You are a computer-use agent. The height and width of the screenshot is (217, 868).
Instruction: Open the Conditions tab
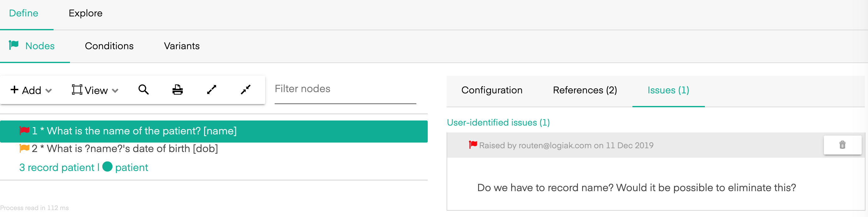[109, 46]
